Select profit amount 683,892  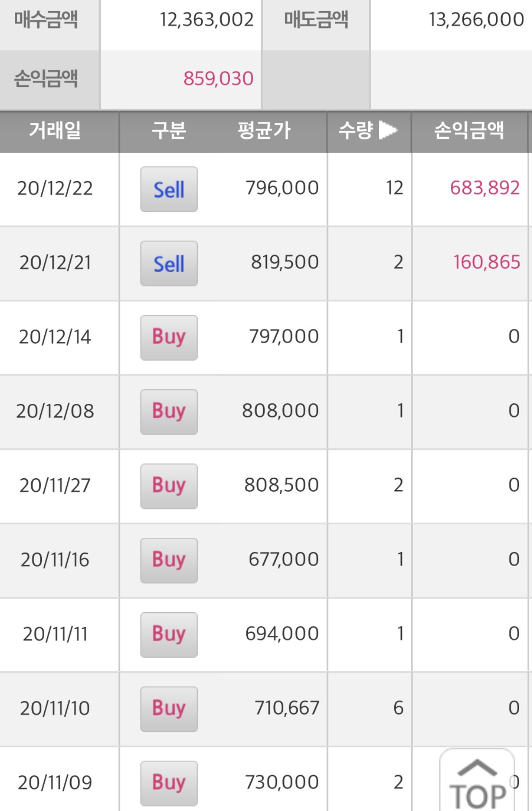pos(484,188)
